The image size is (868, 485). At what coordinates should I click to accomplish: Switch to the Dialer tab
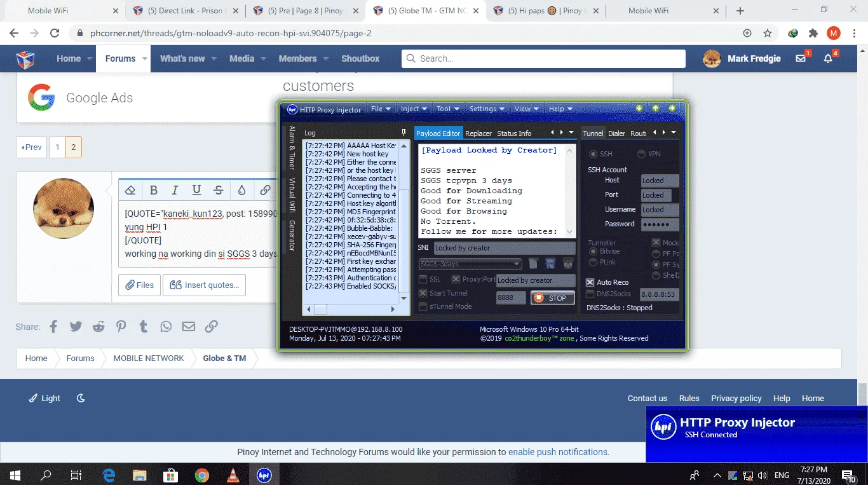(x=616, y=133)
